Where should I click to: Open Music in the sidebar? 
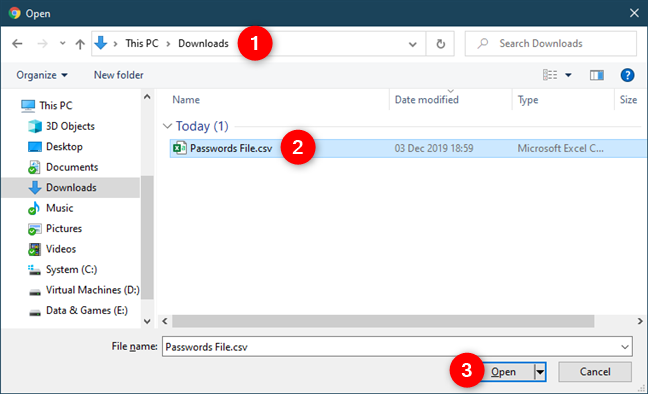coord(60,208)
